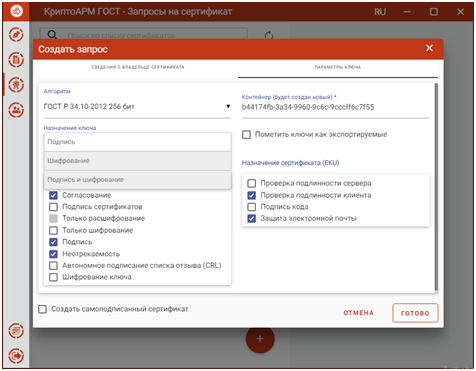The image size is (476, 371).
Task: Check Только шифрование checkbox
Action: [53, 230]
